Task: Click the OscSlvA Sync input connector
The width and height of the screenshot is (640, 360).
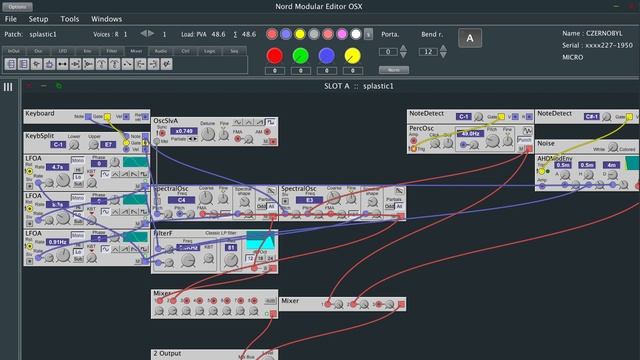Action: tap(162, 133)
